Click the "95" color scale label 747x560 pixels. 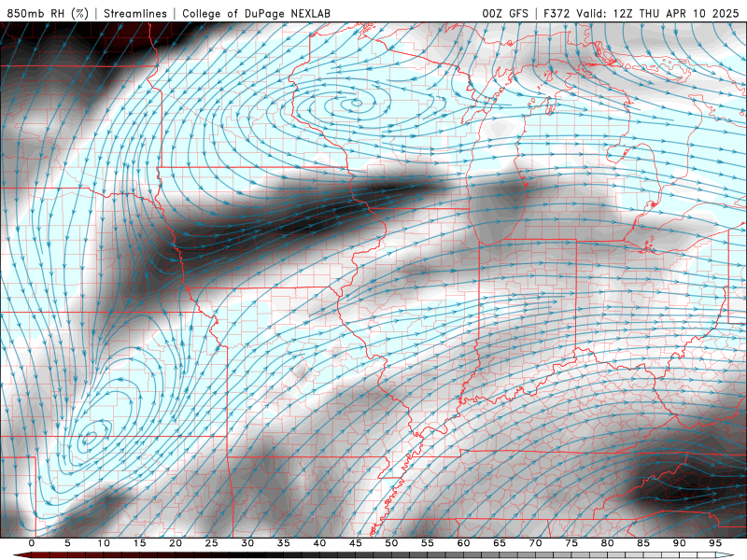715,543
